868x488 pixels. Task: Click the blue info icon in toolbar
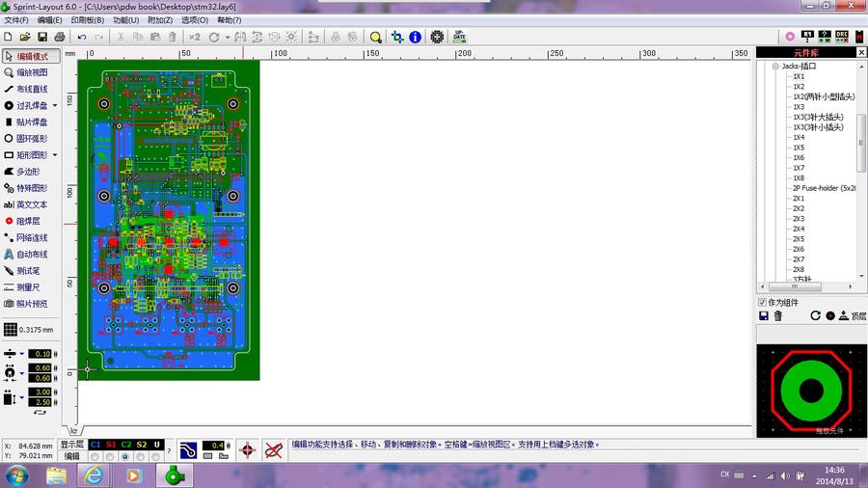pyautogui.click(x=416, y=37)
